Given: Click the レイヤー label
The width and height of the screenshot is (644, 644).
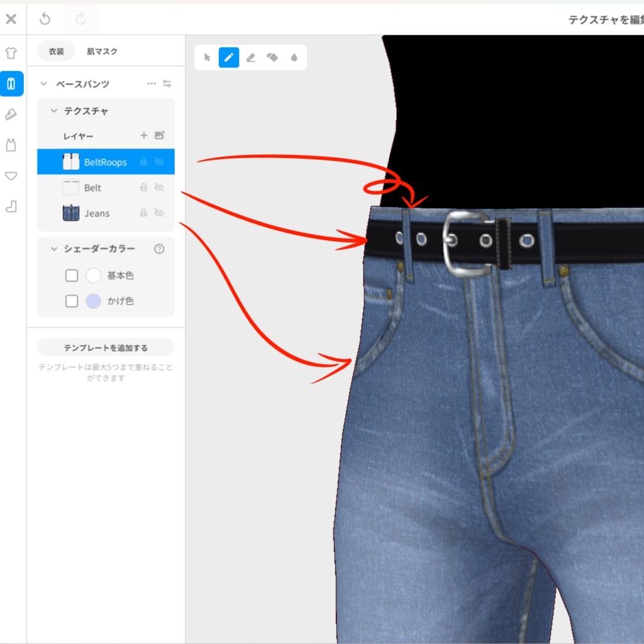Looking at the screenshot, I should 78,136.
